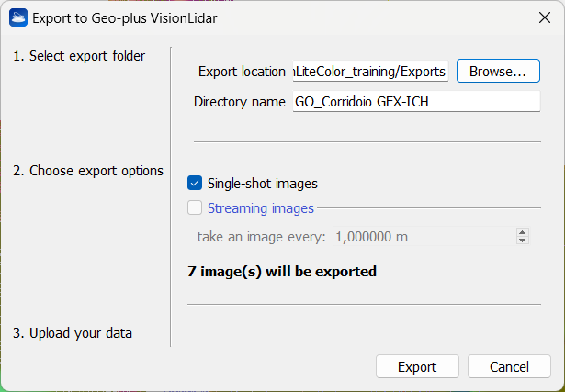Screen dimensions: 565x392
Task: Cancel the export dialog
Action: click(x=509, y=367)
